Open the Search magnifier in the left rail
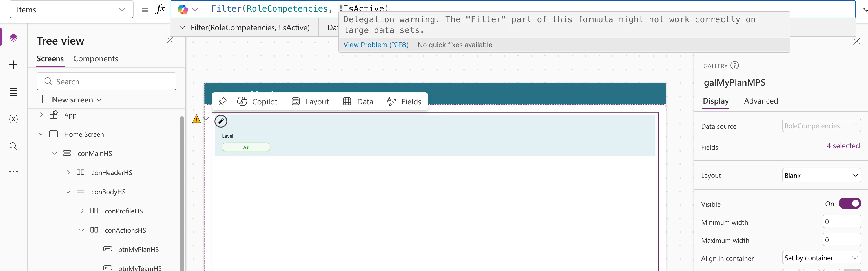Screen dimensions: 868x271 click(14, 146)
